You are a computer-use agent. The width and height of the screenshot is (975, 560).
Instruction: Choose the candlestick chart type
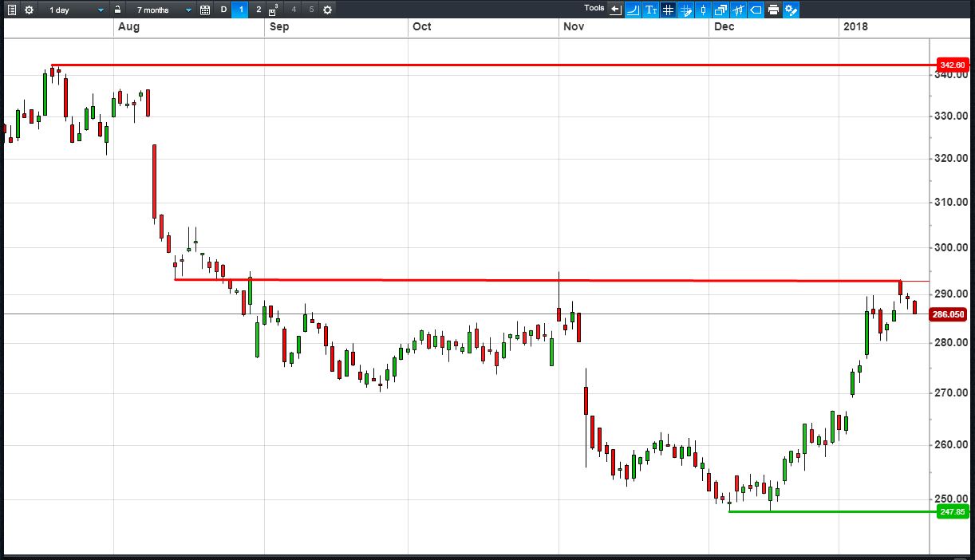703,10
